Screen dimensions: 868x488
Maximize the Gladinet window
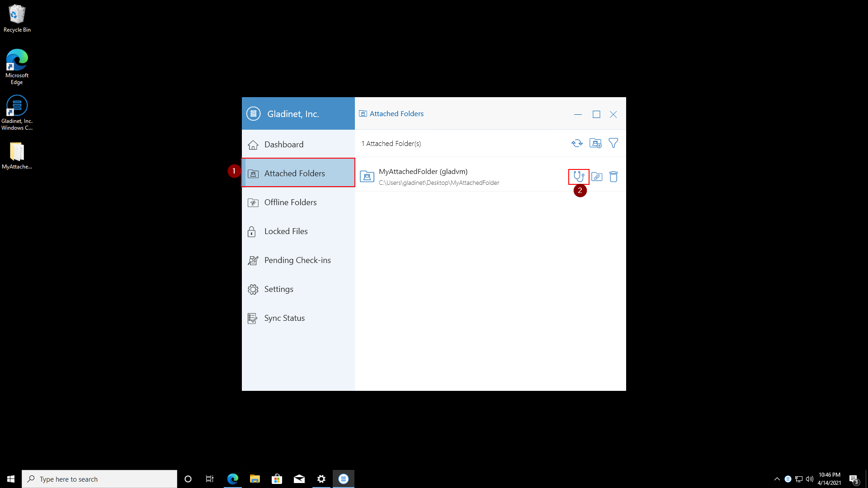click(596, 115)
